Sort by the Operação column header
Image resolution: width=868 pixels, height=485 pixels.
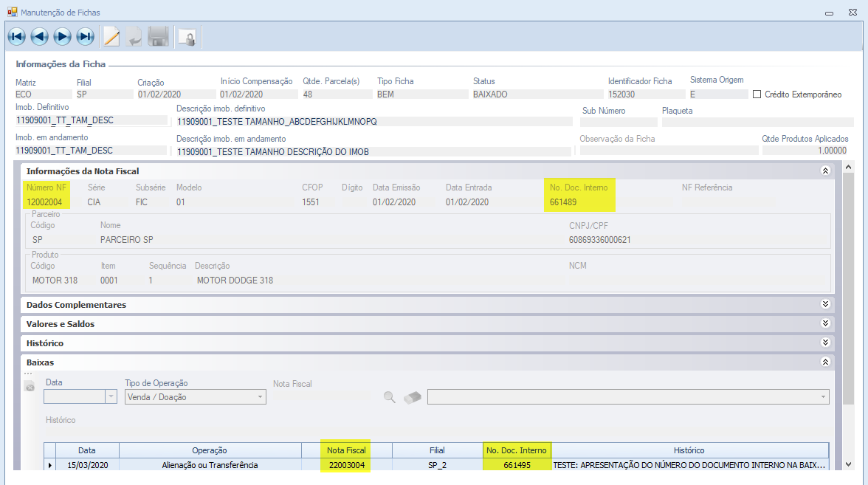click(x=210, y=450)
